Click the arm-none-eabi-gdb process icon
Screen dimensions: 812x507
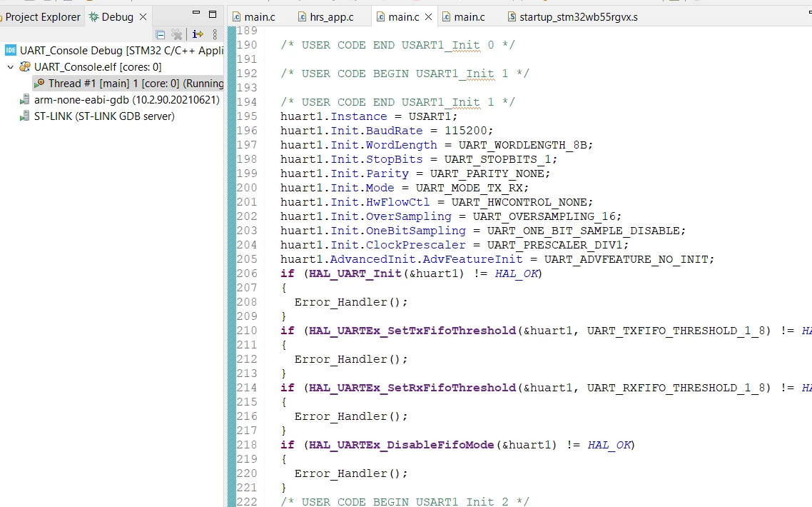coord(24,99)
